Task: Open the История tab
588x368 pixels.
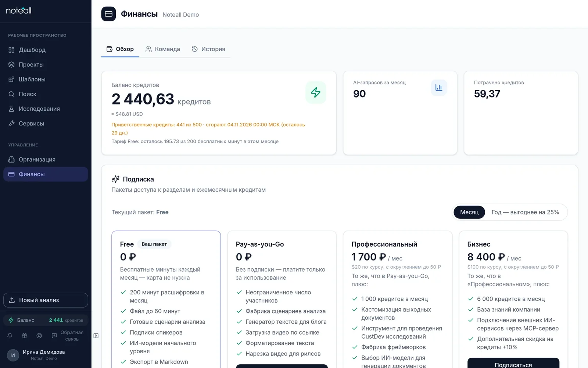Action: (x=208, y=49)
